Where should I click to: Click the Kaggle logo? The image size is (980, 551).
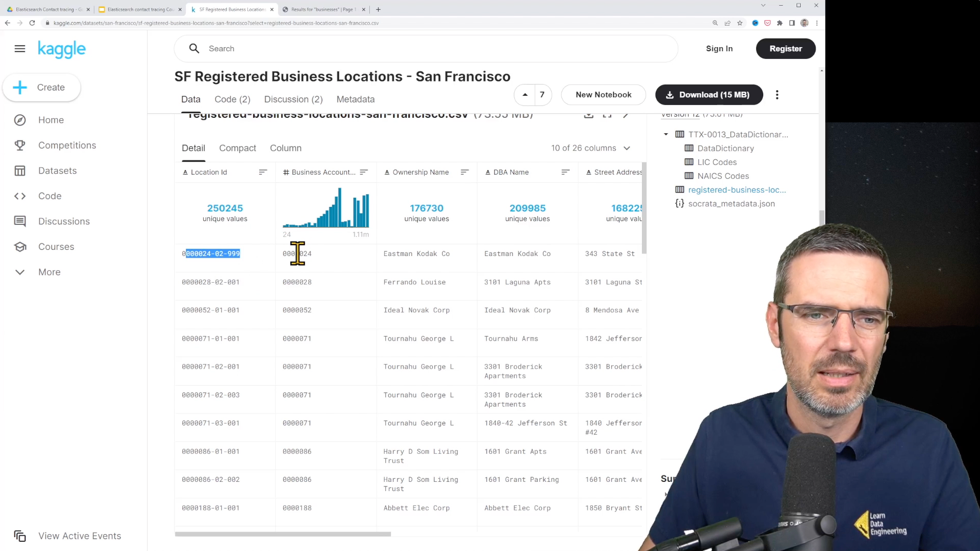click(x=61, y=49)
